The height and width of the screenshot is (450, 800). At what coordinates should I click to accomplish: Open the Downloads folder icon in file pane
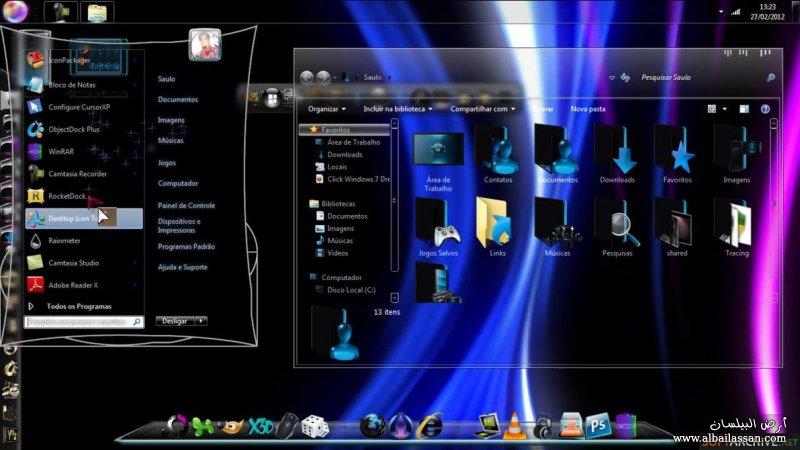(x=617, y=156)
